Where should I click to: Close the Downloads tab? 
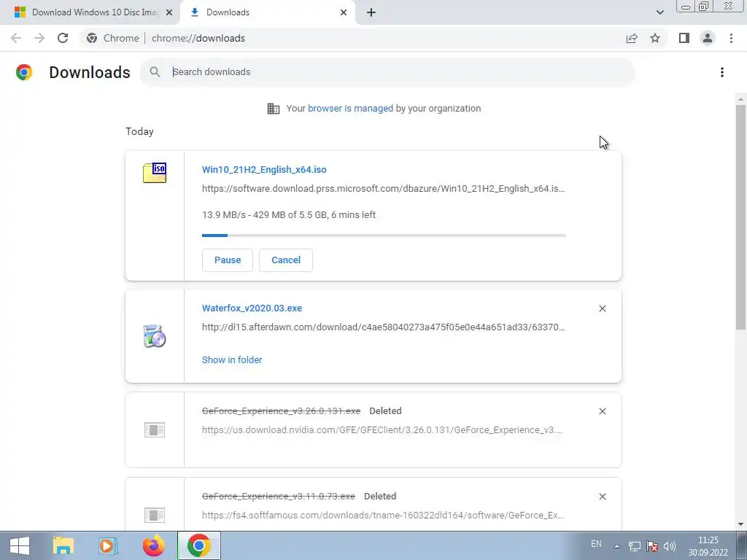(x=344, y=12)
